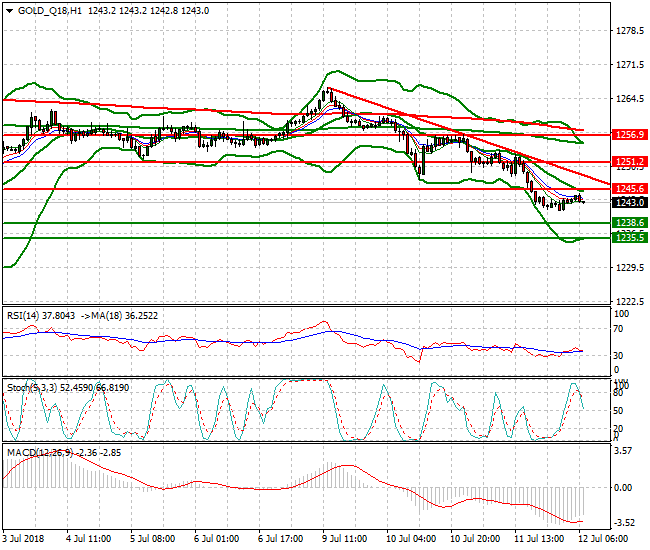Click the 1278.5 price axis value
This screenshot has width=650, height=550.
point(630,31)
